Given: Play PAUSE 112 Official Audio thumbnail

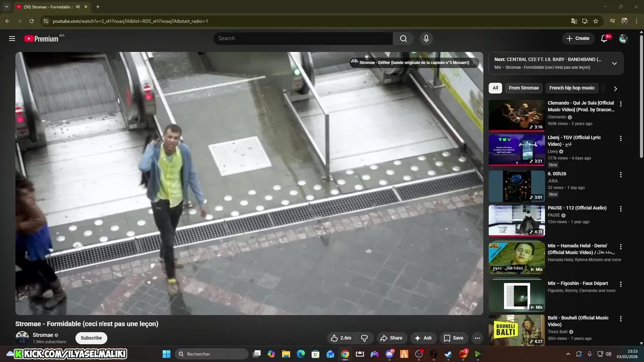Looking at the screenshot, I should click(x=517, y=220).
